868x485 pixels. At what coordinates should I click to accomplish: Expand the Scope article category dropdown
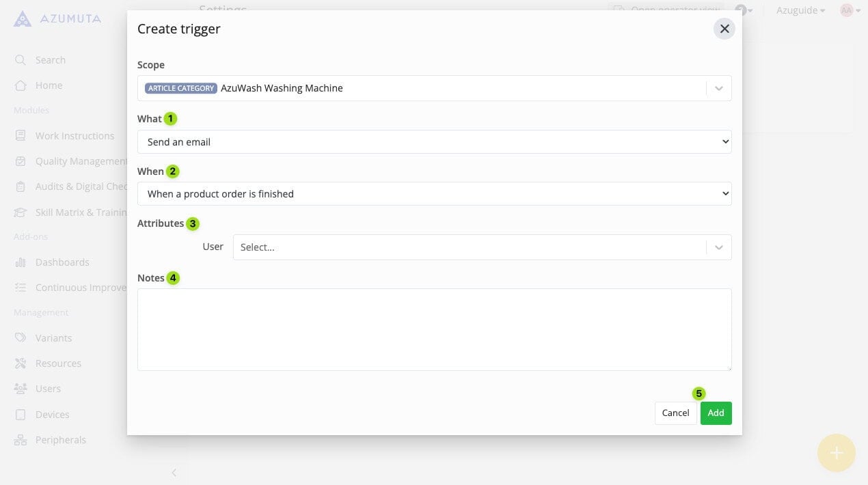click(x=718, y=88)
